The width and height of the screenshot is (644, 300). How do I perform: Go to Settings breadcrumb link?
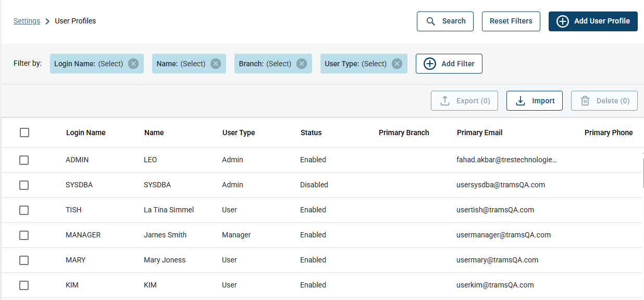(27, 21)
